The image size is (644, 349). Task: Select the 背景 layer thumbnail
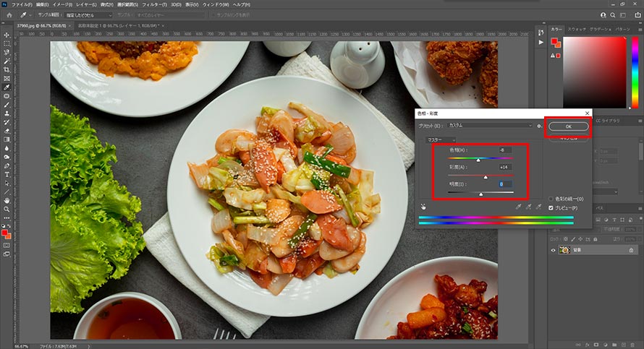coord(564,250)
